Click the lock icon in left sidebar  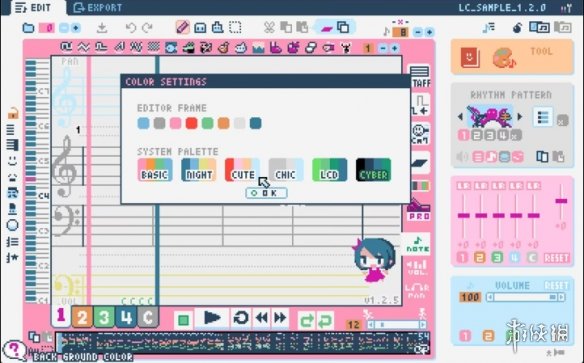13,113
